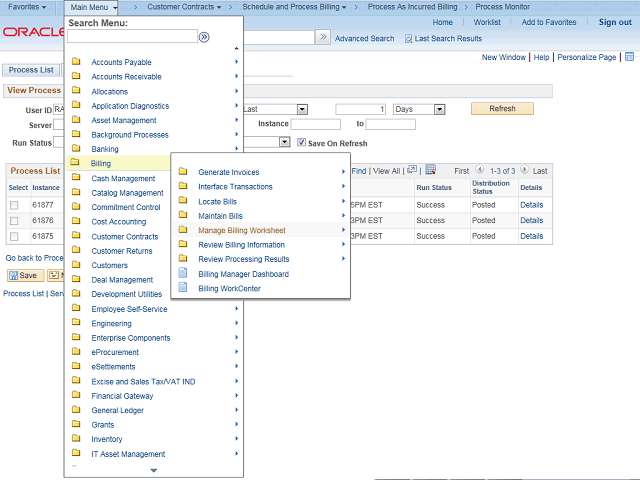Viewport: 640px width, 480px height.
Task: Open the Billing Manager Dashboard page icon
Action: tap(183, 274)
